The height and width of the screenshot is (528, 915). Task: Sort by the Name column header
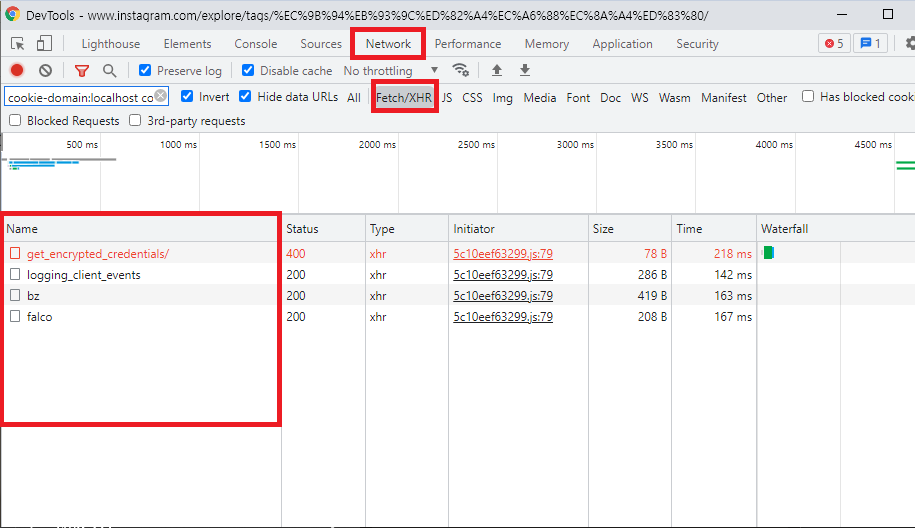(x=141, y=229)
